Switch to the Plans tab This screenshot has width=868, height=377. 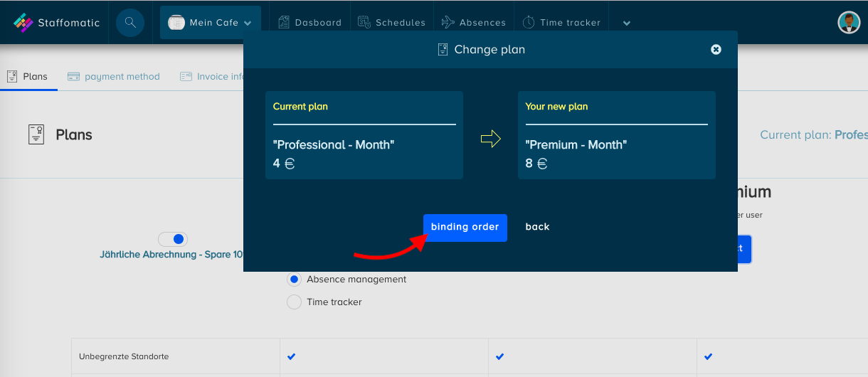[x=28, y=76]
